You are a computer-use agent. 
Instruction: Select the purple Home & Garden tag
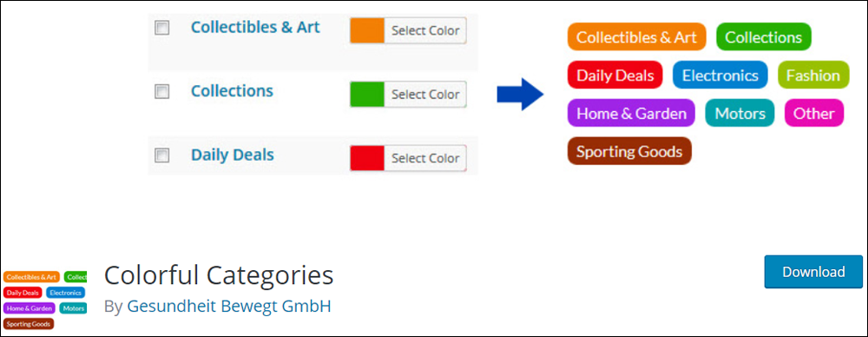(x=631, y=114)
